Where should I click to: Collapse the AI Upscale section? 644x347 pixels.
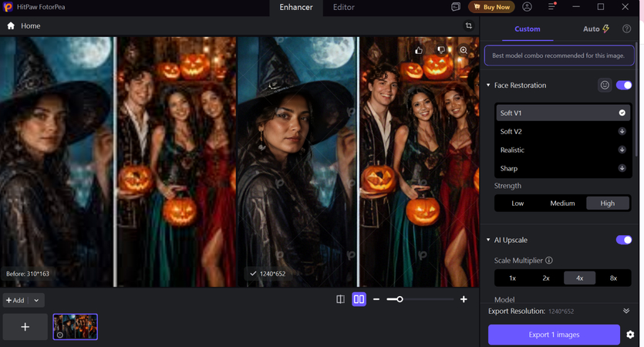point(488,240)
